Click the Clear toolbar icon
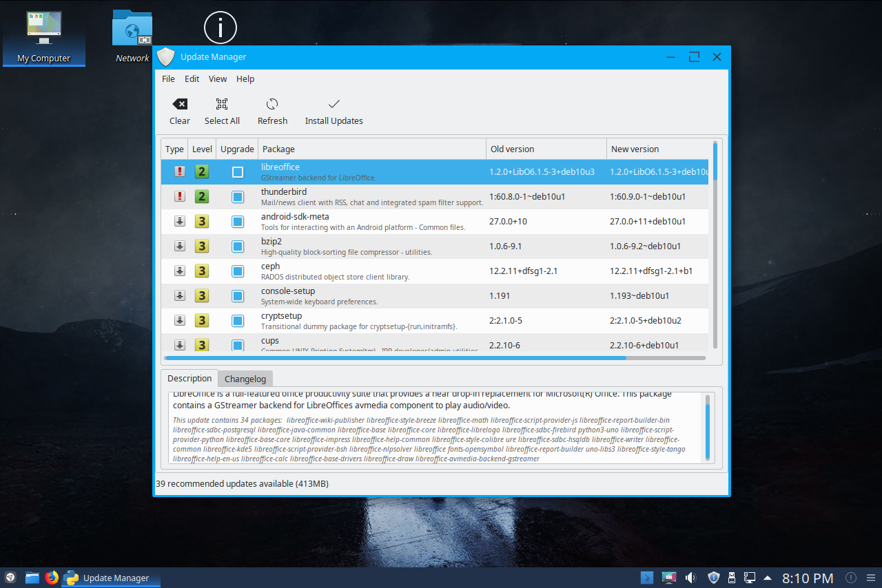This screenshot has height=588, width=882. [180, 105]
